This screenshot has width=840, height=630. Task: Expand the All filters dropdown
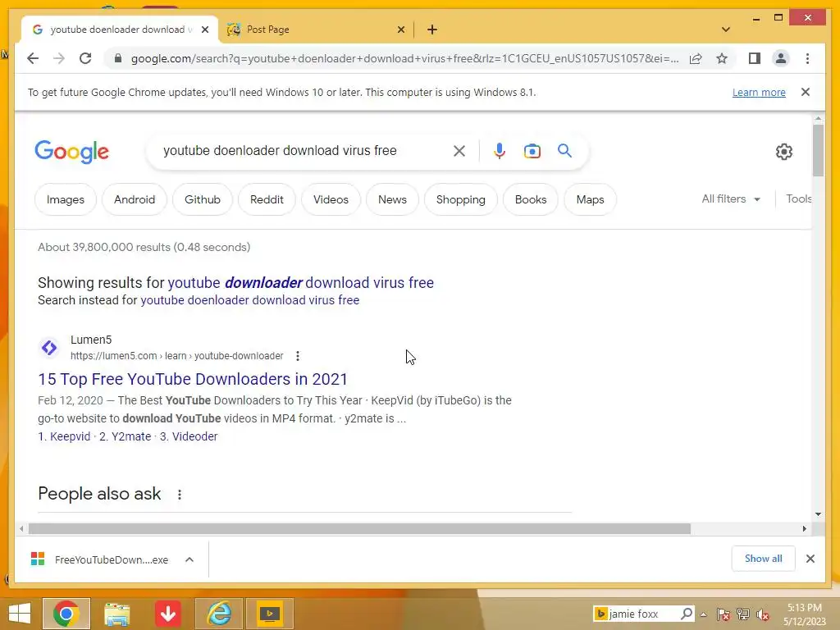tap(731, 199)
